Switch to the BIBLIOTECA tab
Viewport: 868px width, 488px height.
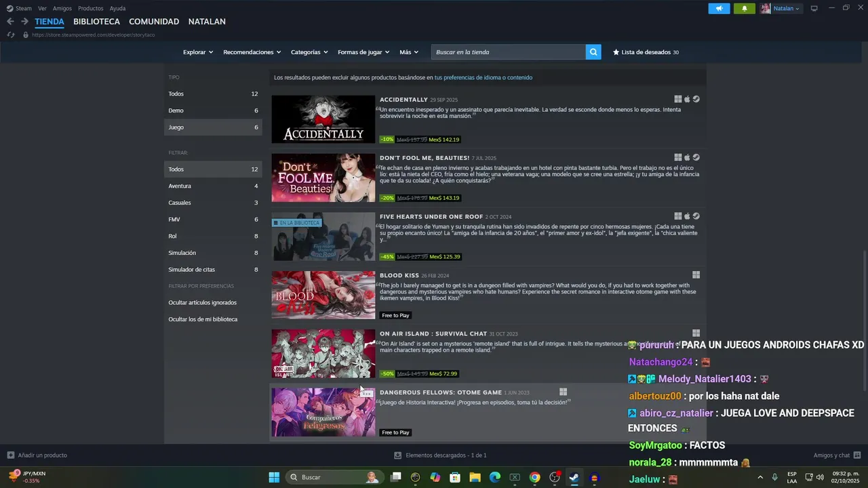click(x=96, y=22)
